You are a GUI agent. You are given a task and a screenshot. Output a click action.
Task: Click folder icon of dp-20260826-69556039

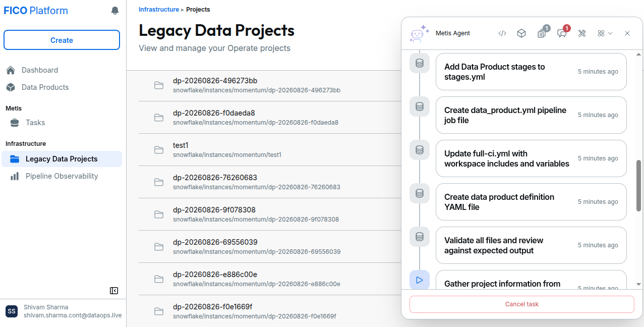pos(159,247)
